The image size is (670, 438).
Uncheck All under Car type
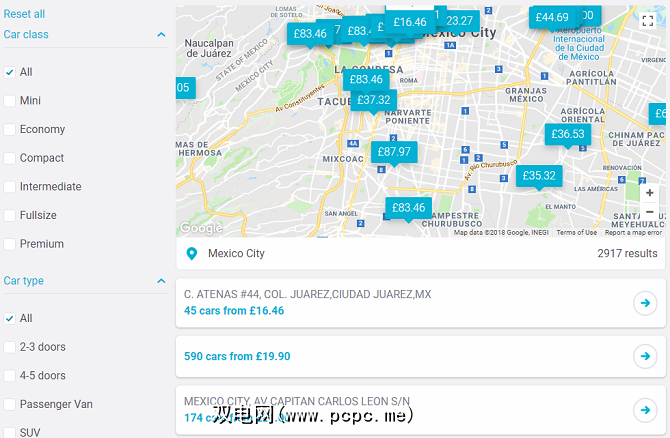tap(9, 318)
